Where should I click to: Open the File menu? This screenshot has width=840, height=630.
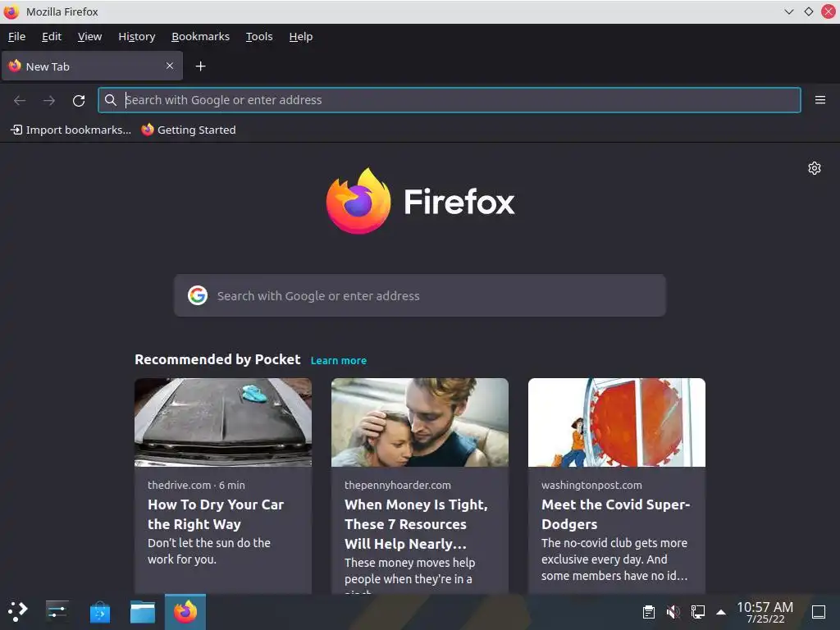point(16,36)
